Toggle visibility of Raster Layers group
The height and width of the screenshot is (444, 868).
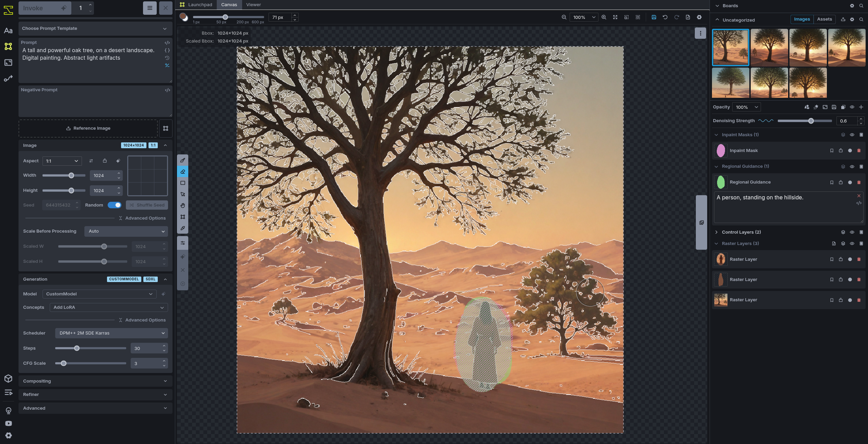[x=852, y=244]
